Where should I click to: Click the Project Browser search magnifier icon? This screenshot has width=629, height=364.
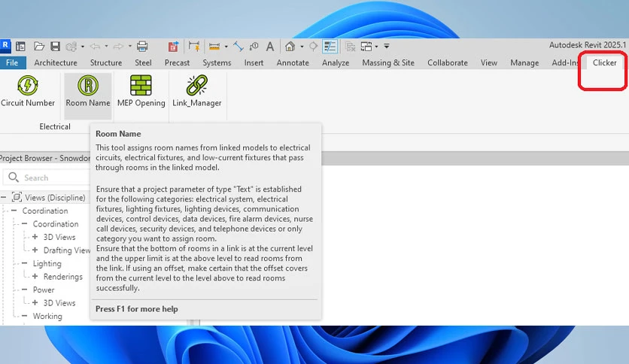pos(14,177)
